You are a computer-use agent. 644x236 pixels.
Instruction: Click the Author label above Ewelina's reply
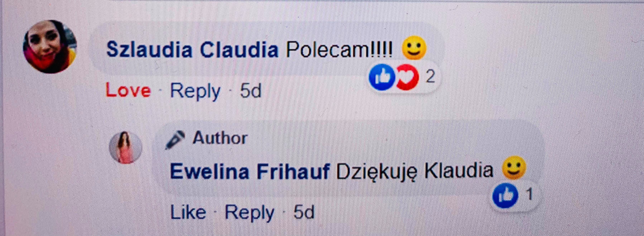(220, 138)
